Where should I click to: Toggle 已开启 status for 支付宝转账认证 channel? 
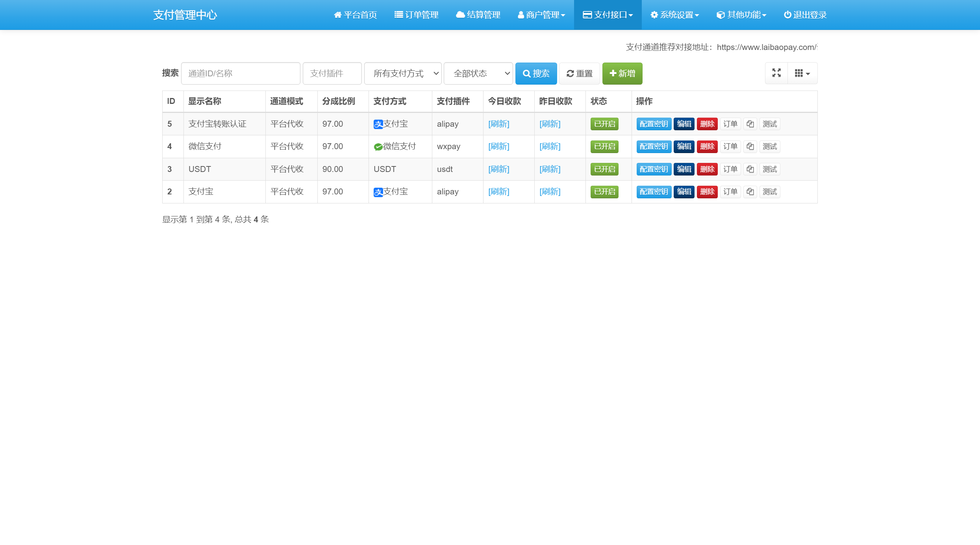[x=604, y=124]
